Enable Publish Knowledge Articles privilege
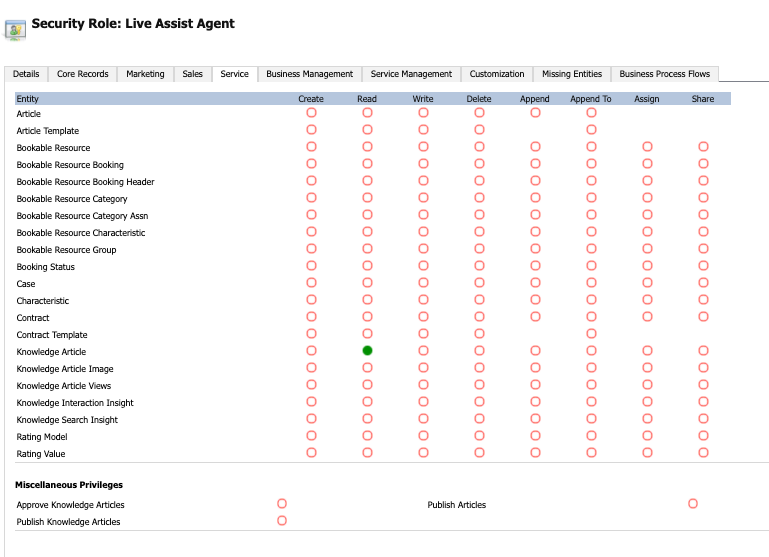769x557 pixels. (x=282, y=521)
